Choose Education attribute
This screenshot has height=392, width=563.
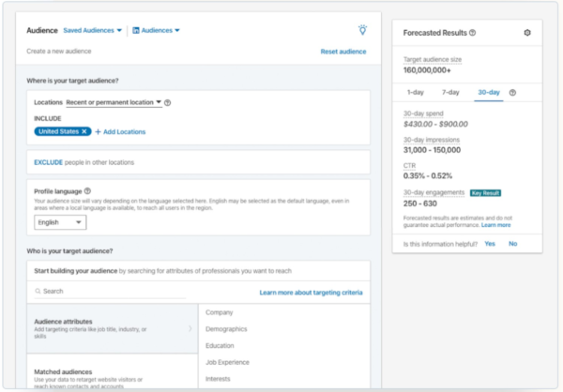click(220, 345)
